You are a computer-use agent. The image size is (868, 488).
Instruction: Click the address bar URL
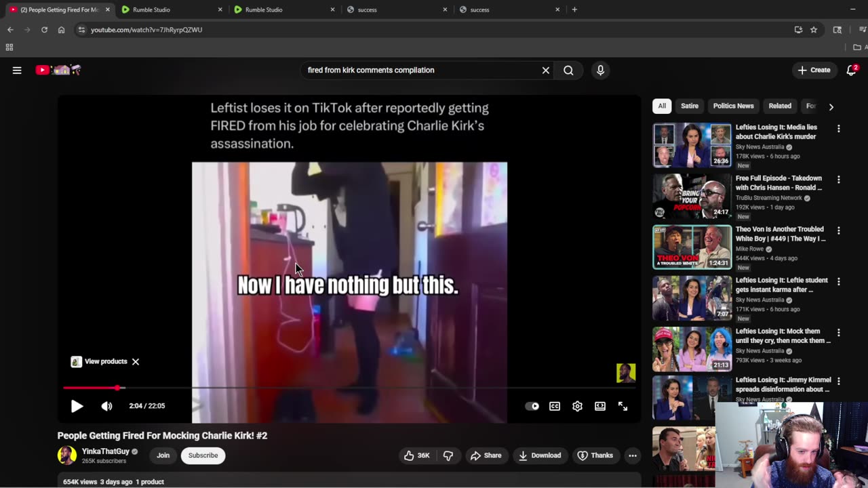coord(146,30)
